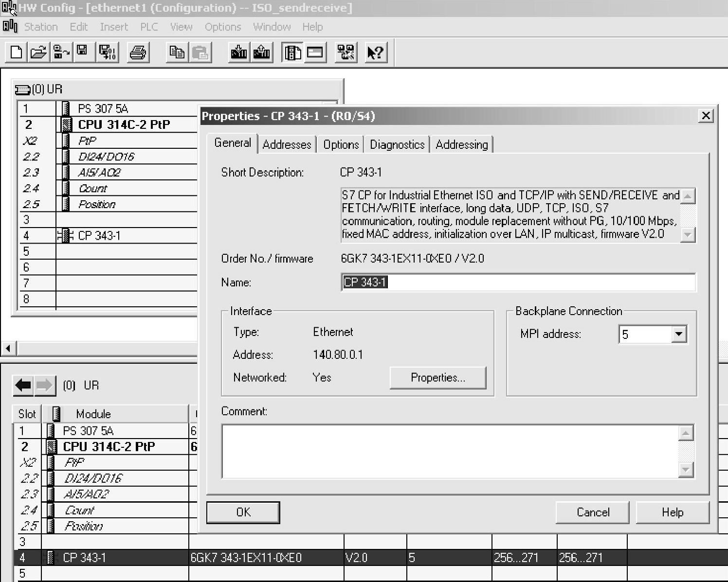Click the rack pane left scroll arrow

pos(8,348)
